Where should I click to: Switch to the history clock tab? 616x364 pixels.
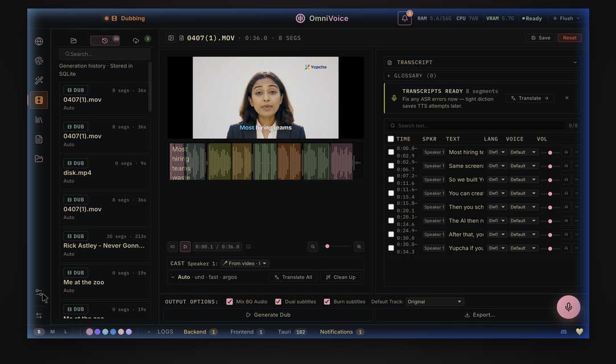click(105, 40)
